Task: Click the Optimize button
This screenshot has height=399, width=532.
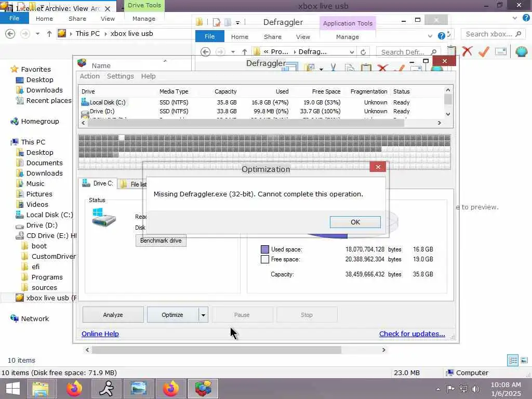Action: coord(172,315)
